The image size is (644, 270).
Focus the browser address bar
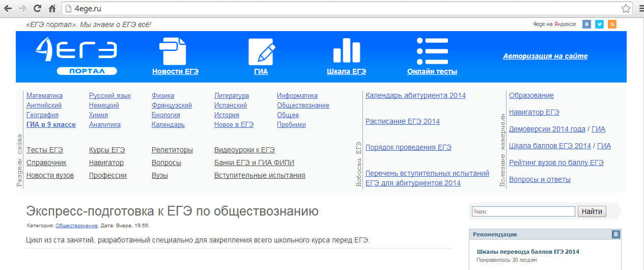[346, 8]
